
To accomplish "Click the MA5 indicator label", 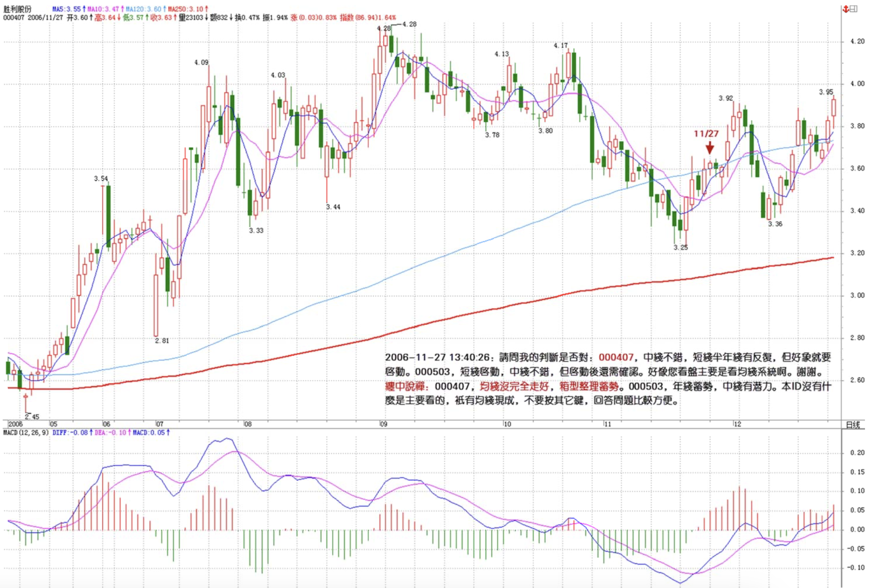I will (68, 9).
